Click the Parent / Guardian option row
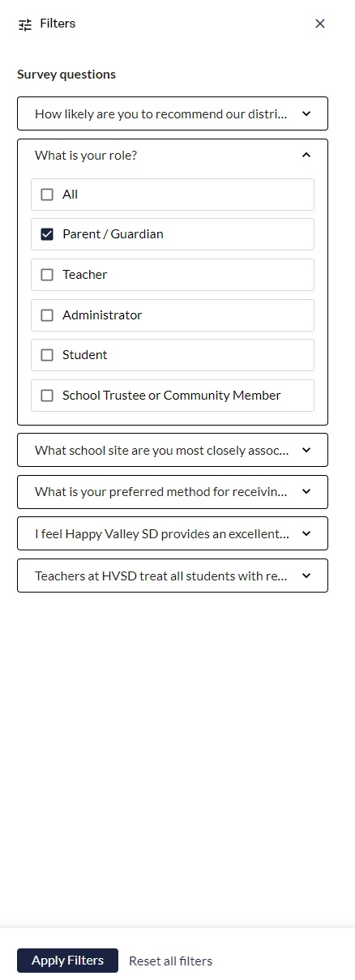Image resolution: width=355 pixels, height=980 pixels. [173, 234]
